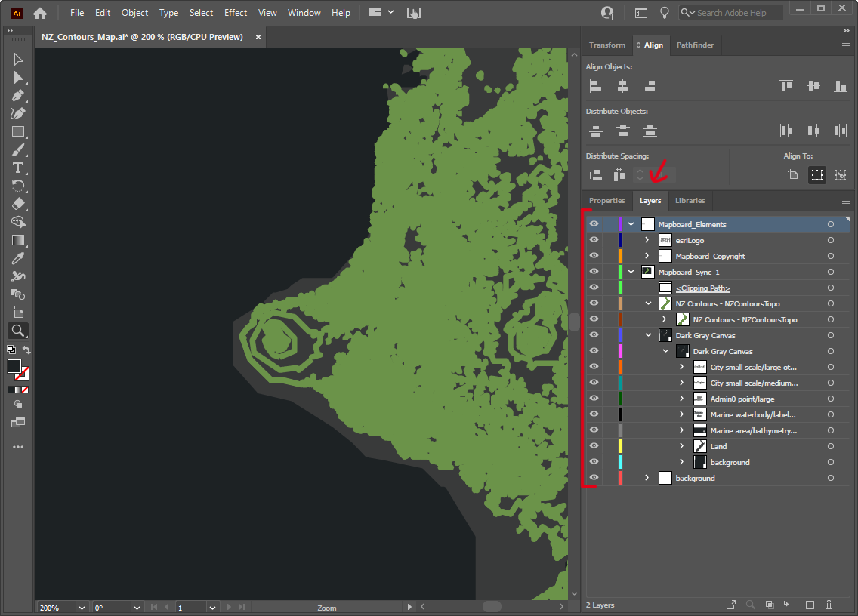
Task: Open the Object menu
Action: pyautogui.click(x=134, y=13)
